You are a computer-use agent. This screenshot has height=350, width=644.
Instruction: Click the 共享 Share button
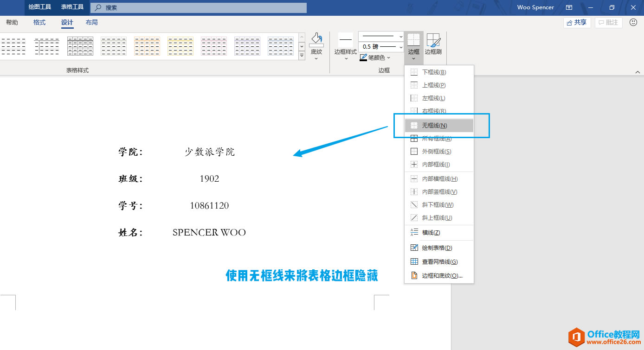577,22
